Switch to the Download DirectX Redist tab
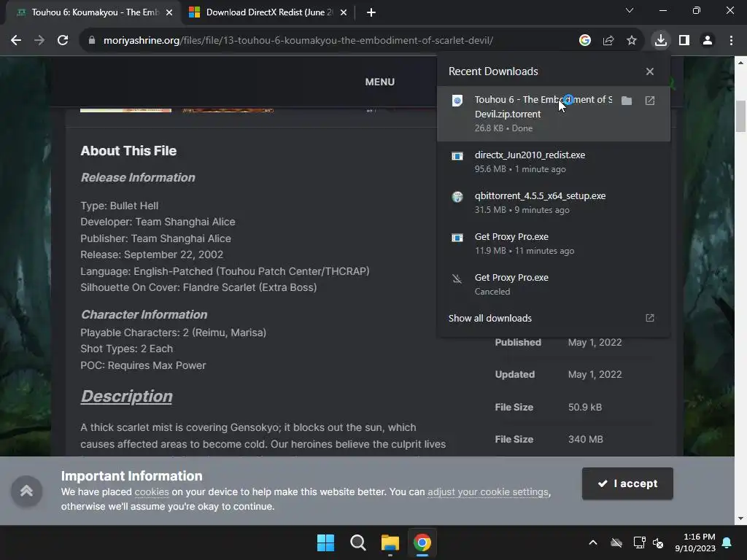 [x=269, y=12]
